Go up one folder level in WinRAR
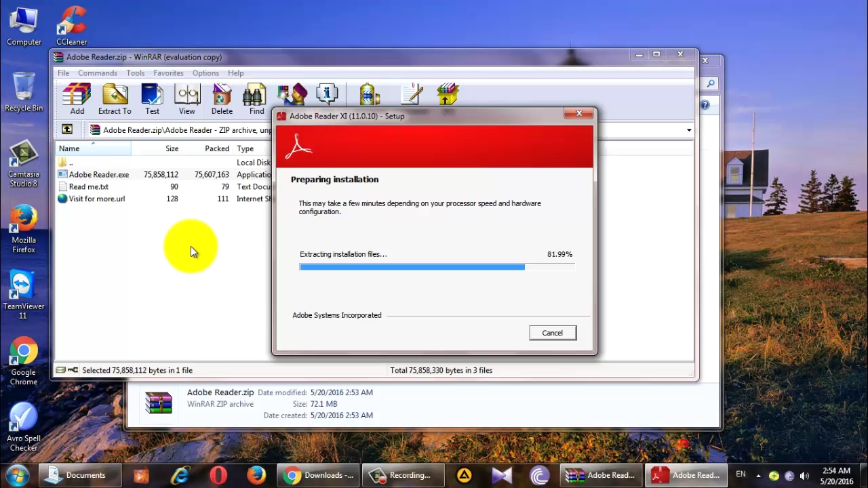The width and height of the screenshot is (868, 488). pos(67,129)
